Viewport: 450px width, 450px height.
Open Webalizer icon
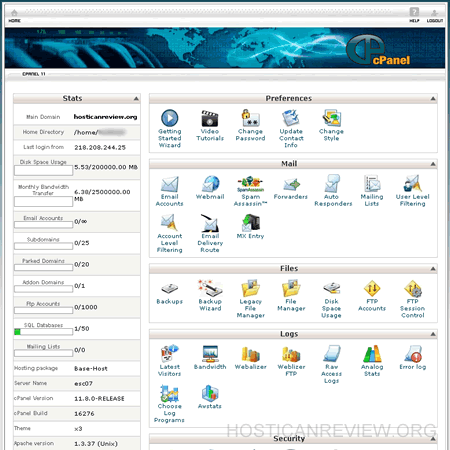click(250, 354)
